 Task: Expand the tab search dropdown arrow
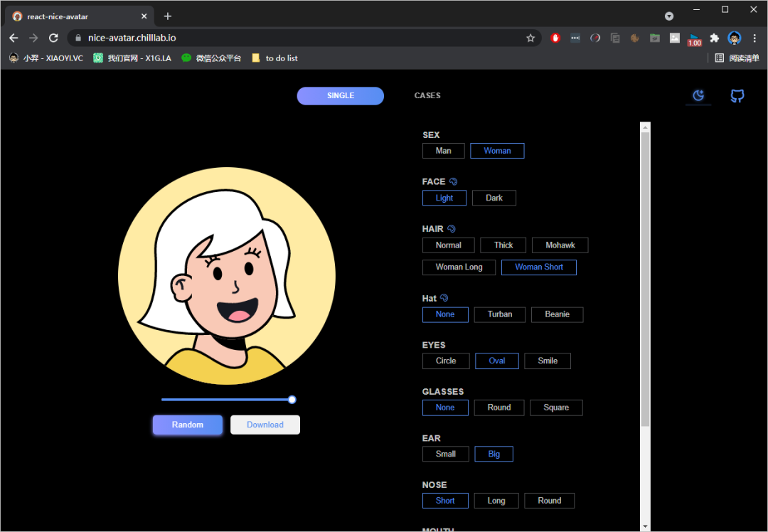[x=669, y=16]
